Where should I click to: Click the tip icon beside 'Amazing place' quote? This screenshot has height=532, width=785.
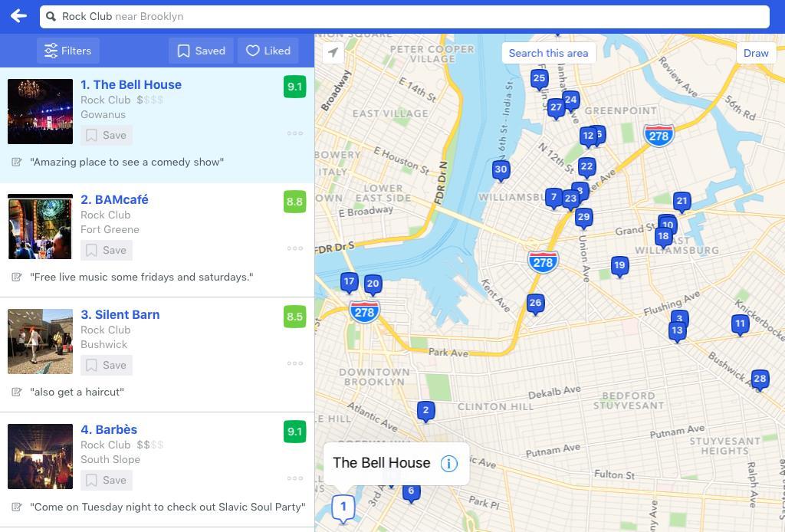pyautogui.click(x=17, y=163)
